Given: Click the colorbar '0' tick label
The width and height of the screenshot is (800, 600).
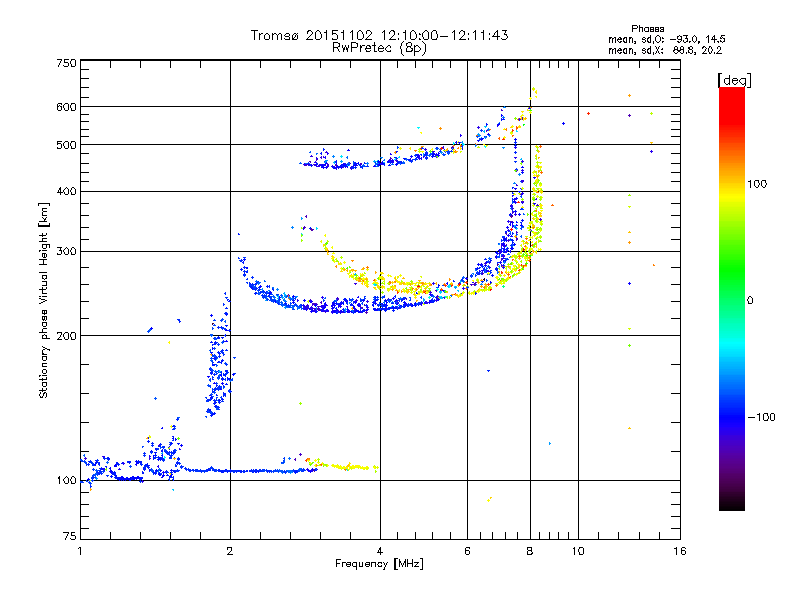Looking at the screenshot, I should [749, 300].
